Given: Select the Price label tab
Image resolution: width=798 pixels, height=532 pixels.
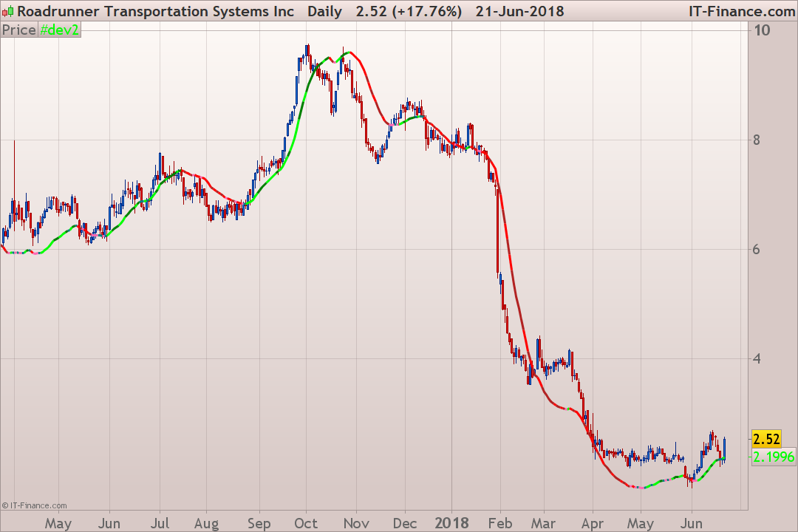Looking at the screenshot, I should [x=18, y=30].
